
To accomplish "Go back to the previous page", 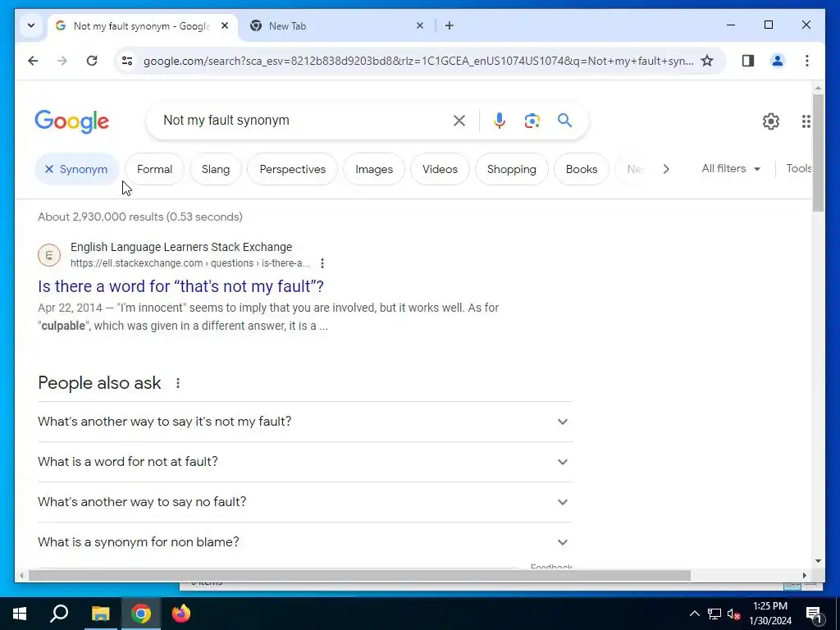I will 33,61.
